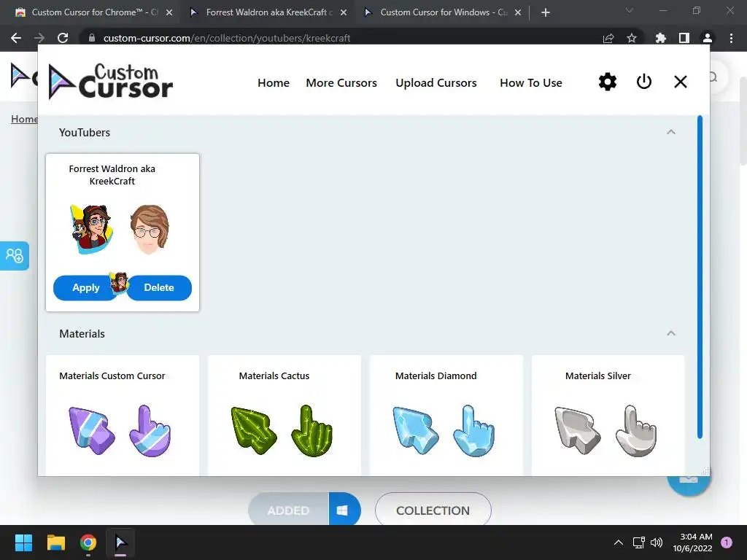Select green Cactus hand pointer

[x=312, y=430]
